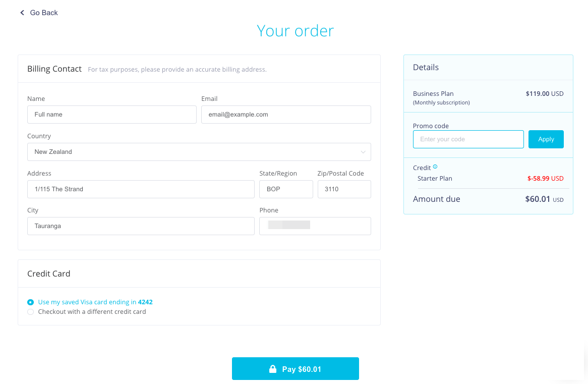The height and width of the screenshot is (384, 588).
Task: Open the Country dropdown showing New Zealand
Action: 199,152
